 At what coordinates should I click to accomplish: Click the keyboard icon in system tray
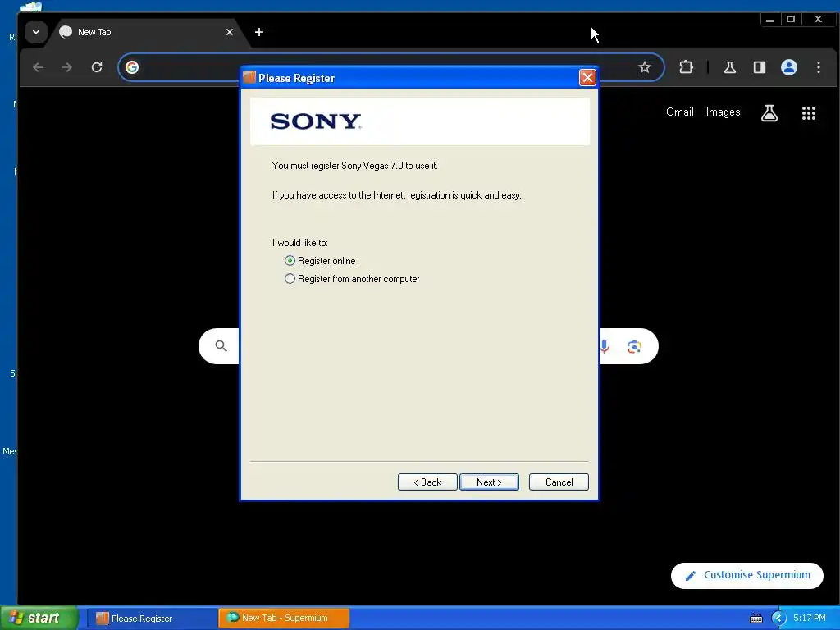tap(756, 619)
